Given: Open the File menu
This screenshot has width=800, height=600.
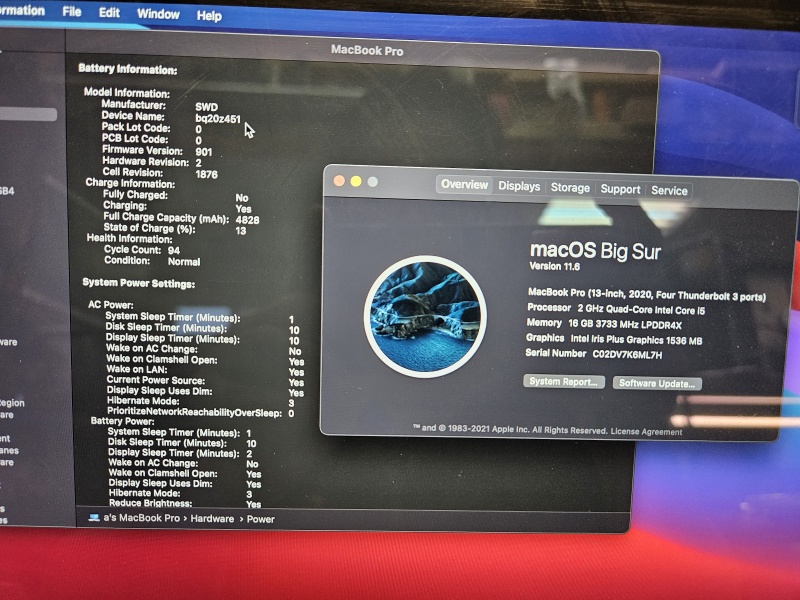Looking at the screenshot, I should point(71,11).
